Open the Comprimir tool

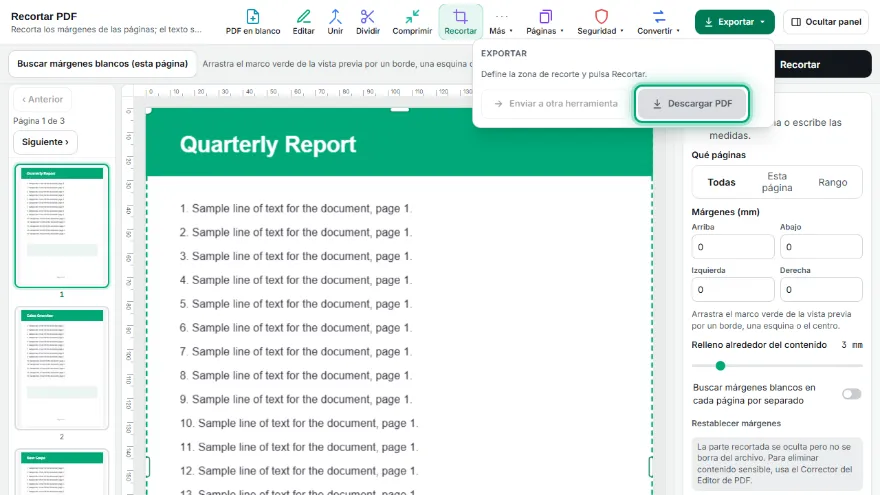[x=412, y=22]
